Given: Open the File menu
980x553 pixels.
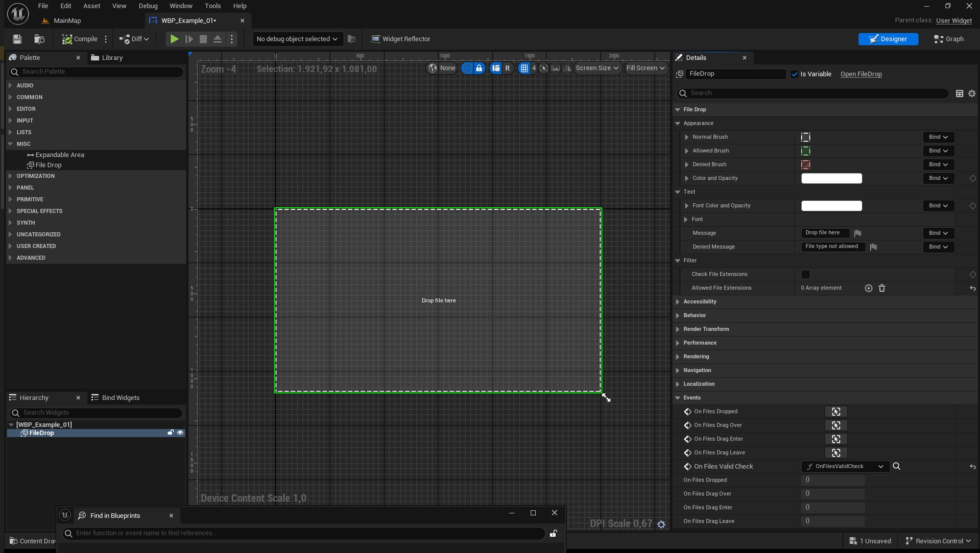Looking at the screenshot, I should pyautogui.click(x=43, y=6).
